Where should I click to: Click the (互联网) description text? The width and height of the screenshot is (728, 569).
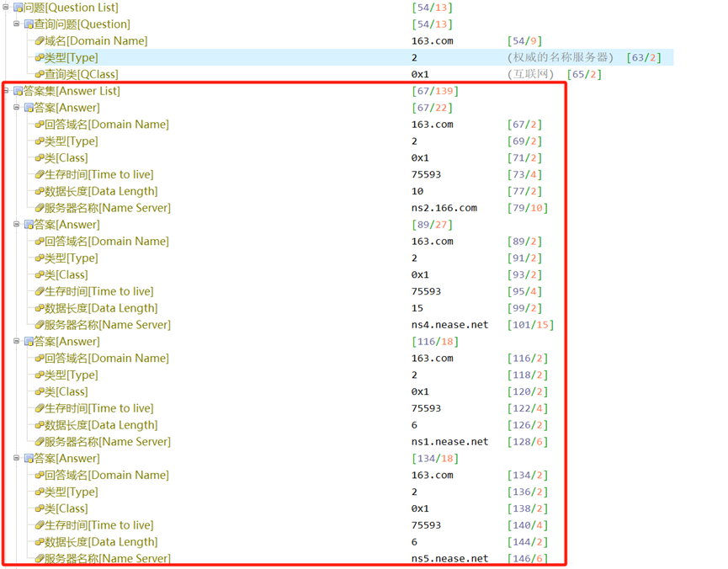pyautogui.click(x=531, y=74)
